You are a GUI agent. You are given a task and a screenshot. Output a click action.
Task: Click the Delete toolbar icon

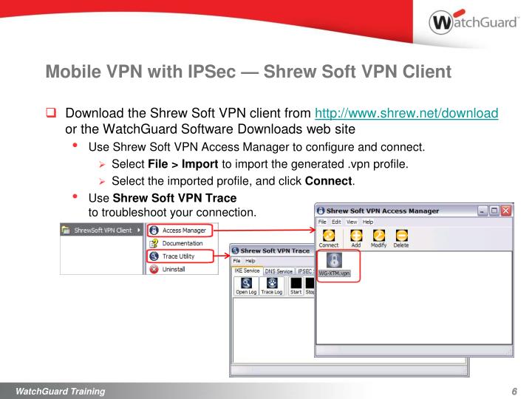click(401, 238)
